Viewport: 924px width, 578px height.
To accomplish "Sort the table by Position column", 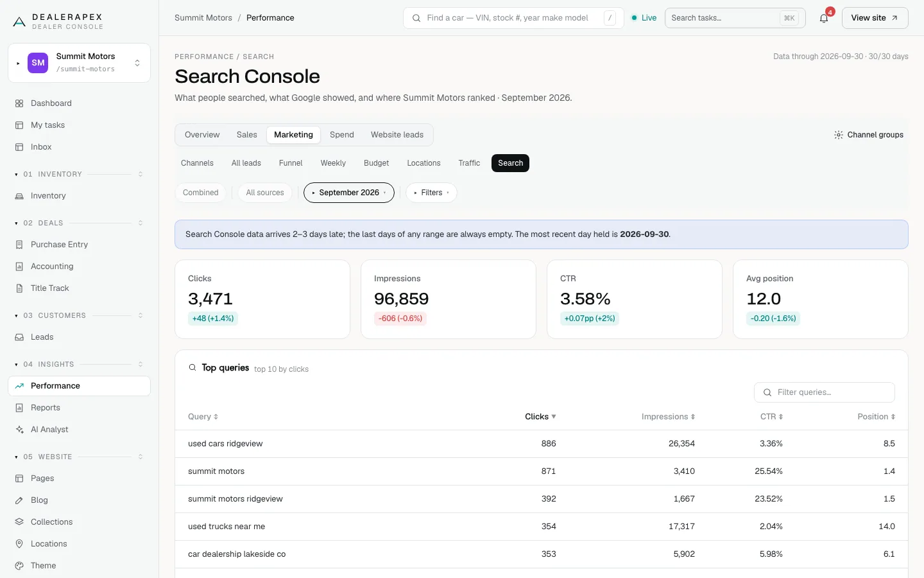I will tap(876, 417).
